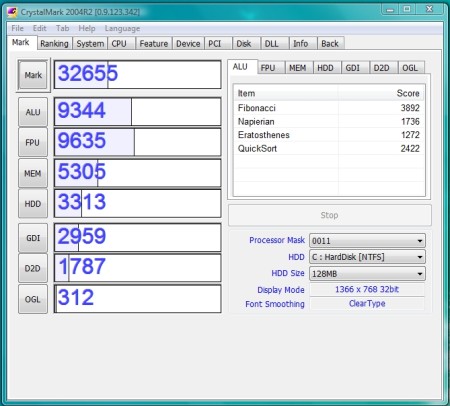The height and width of the screenshot is (406, 450).
Task: Switch to the Ranking tab
Action: pos(54,44)
